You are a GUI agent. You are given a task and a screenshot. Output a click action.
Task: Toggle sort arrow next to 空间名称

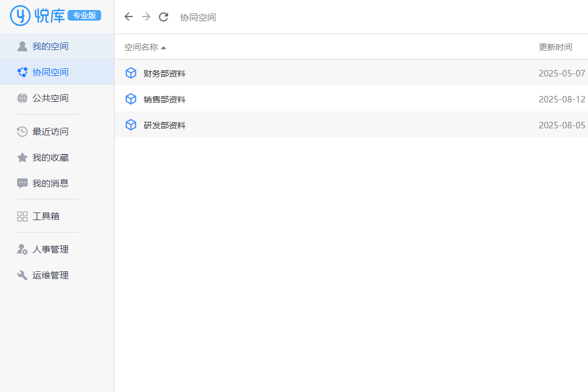tap(163, 48)
